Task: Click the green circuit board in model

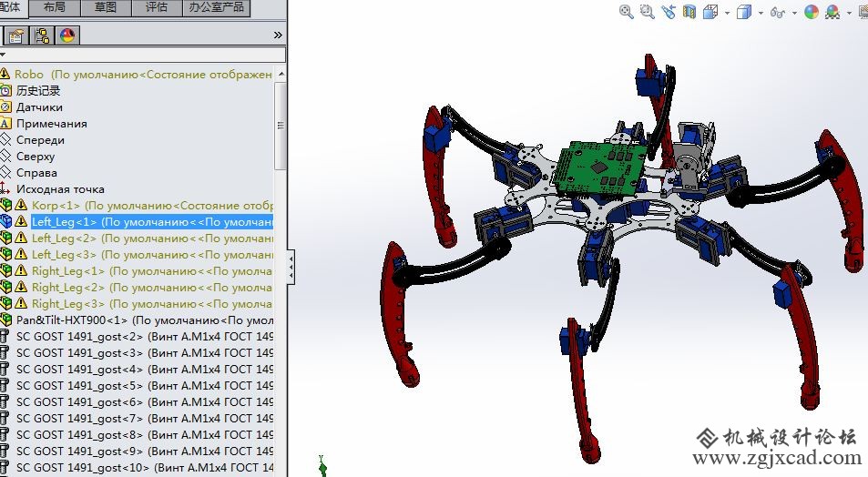Action: [x=600, y=168]
